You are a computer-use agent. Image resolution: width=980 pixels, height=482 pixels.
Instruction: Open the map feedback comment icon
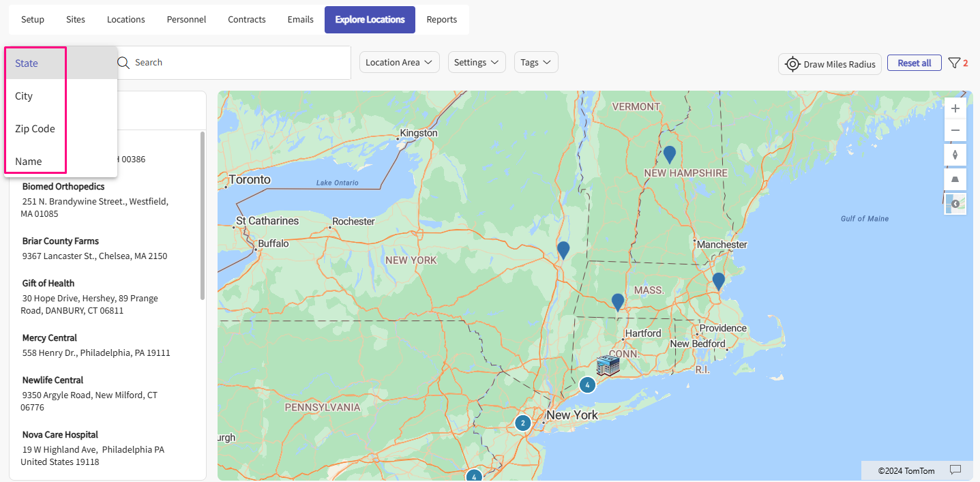[955, 470]
